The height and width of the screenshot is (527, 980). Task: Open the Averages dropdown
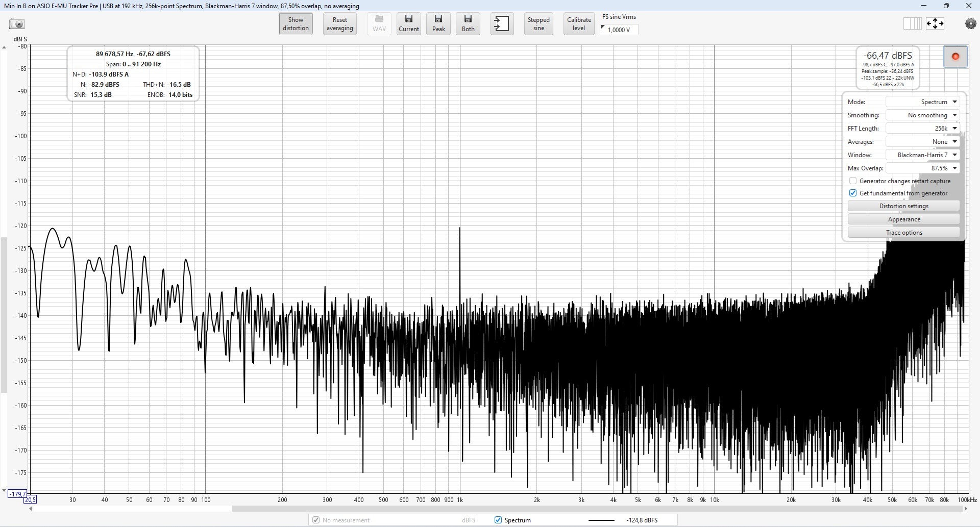[922, 142]
